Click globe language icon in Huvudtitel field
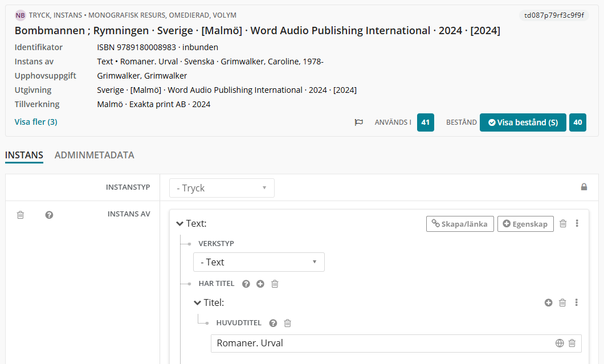Viewport: 604px width, 364px height. (560, 343)
